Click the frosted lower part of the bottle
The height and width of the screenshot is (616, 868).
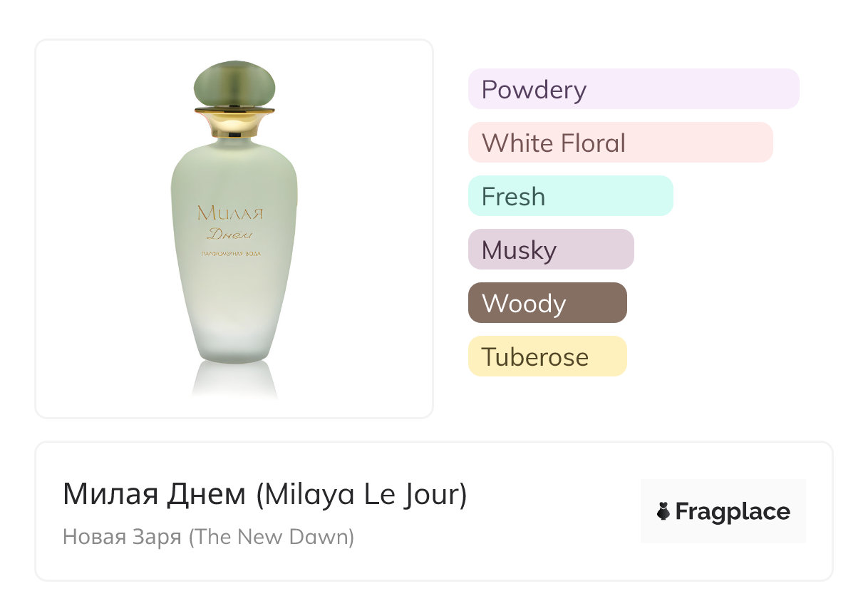(x=234, y=328)
